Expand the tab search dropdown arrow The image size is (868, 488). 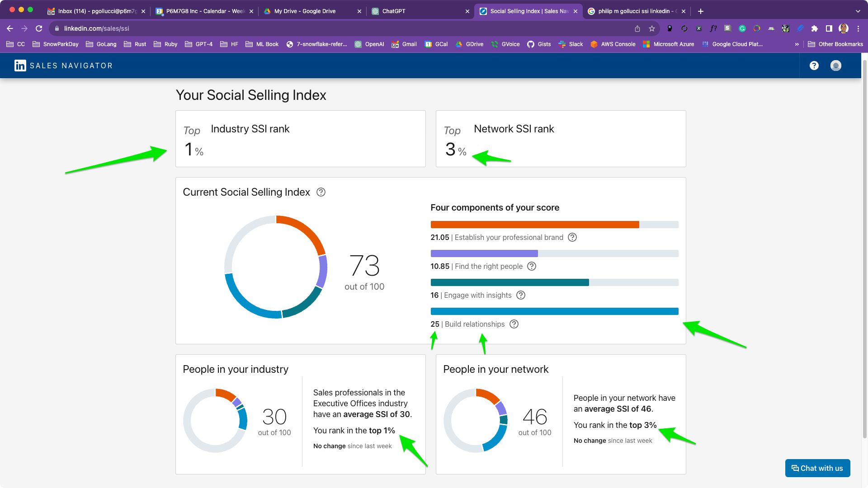pos(858,11)
